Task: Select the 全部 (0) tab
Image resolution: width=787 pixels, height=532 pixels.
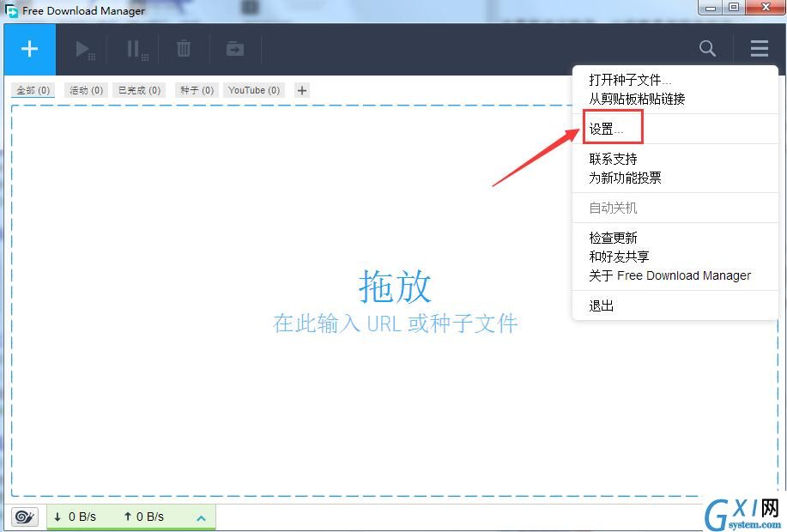Action: click(33, 90)
